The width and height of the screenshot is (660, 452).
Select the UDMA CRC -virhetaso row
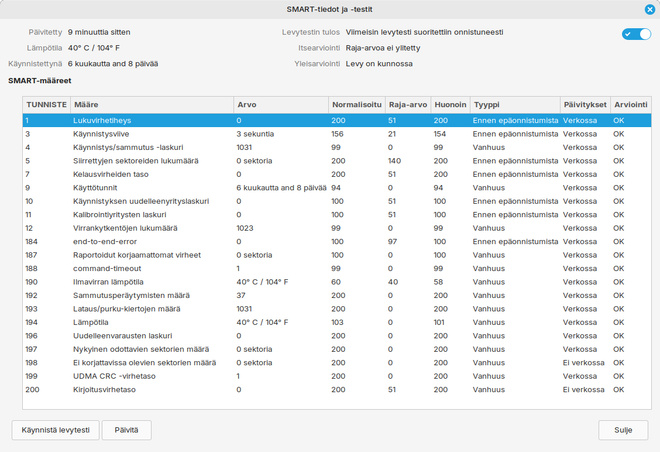coord(337,376)
